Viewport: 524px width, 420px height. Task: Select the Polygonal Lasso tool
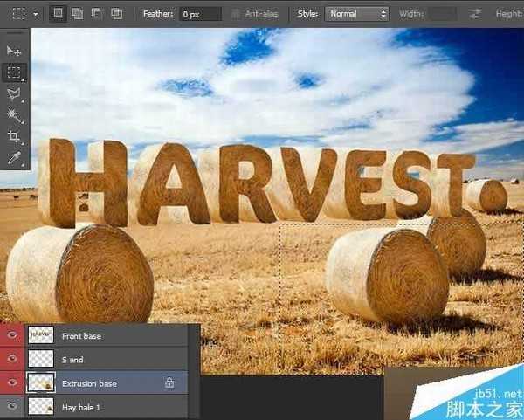pos(14,94)
